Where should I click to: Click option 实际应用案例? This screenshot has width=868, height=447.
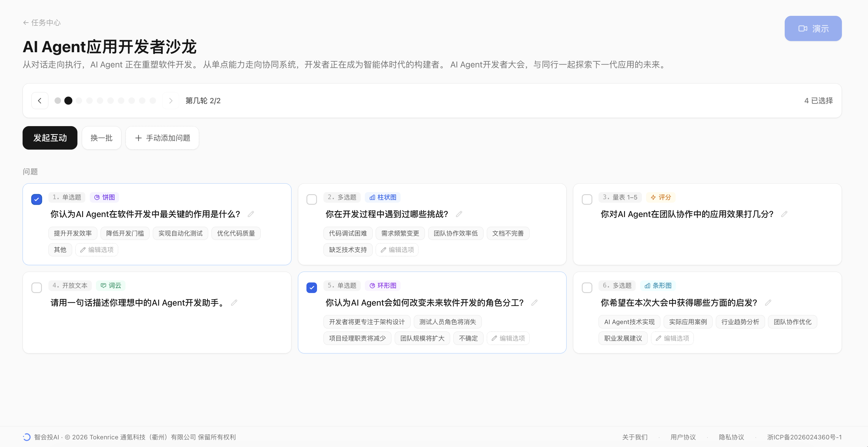coord(688,322)
